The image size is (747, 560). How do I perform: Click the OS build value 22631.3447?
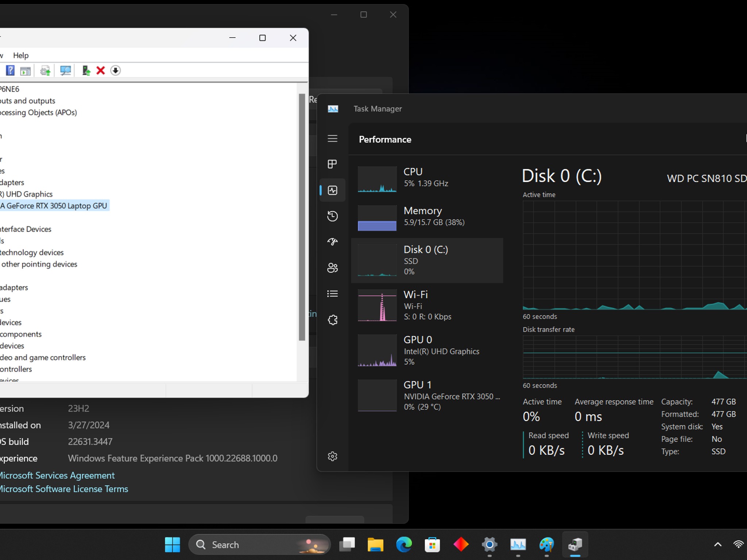coord(90,442)
